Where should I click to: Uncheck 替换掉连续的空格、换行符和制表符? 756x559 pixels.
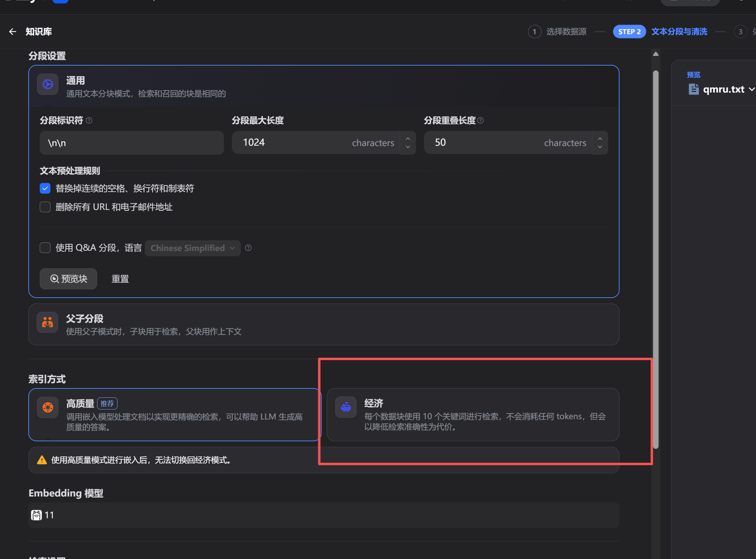pos(45,188)
